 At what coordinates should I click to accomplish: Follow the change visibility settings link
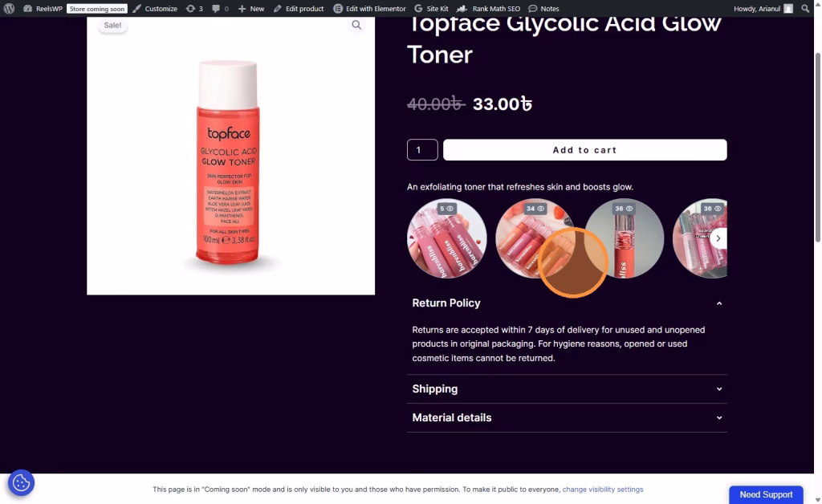pos(603,490)
